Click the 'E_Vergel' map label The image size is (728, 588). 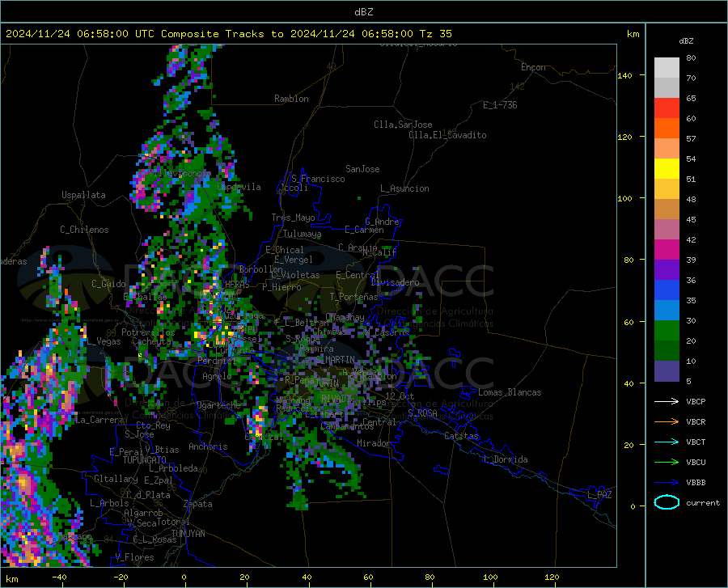[294, 260]
